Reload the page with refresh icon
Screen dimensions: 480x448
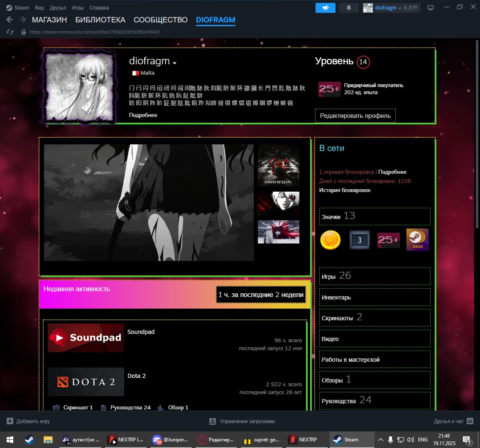[x=10, y=32]
